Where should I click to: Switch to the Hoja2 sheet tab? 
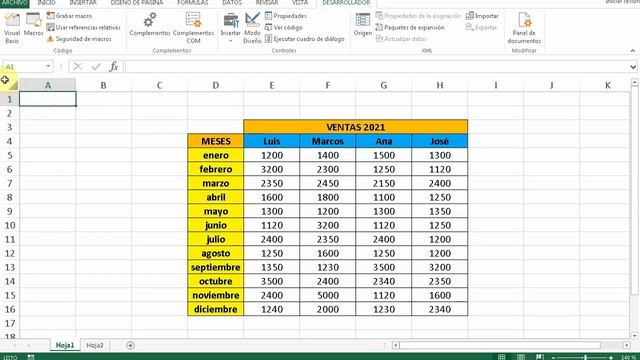coord(95,345)
